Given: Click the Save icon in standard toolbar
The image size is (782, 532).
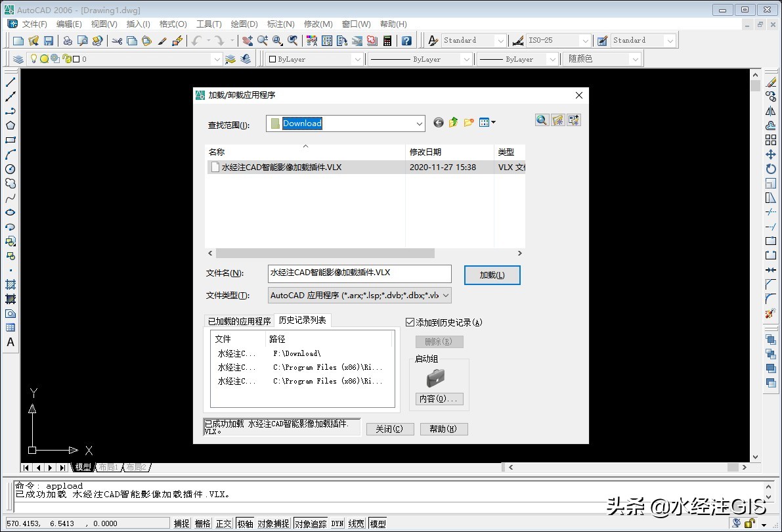Looking at the screenshot, I should pos(49,41).
